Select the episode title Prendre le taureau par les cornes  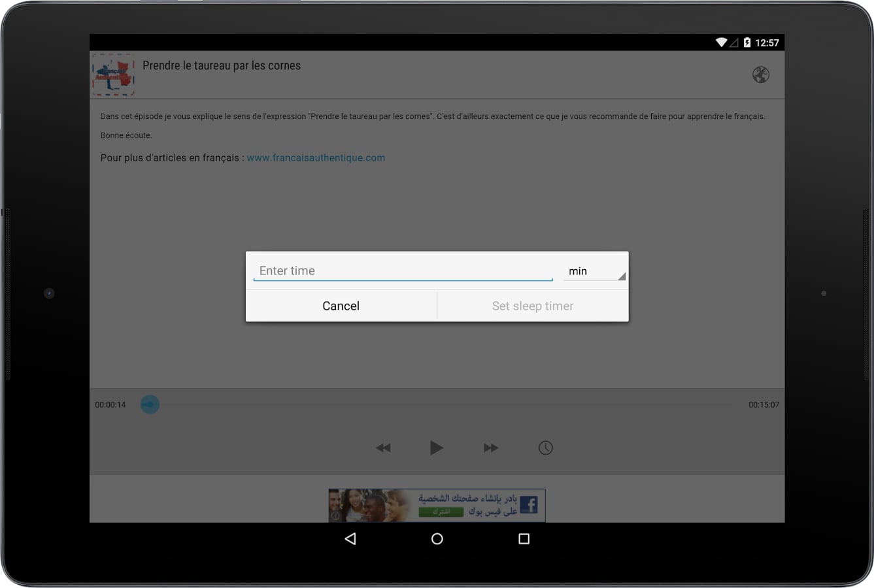222,65
